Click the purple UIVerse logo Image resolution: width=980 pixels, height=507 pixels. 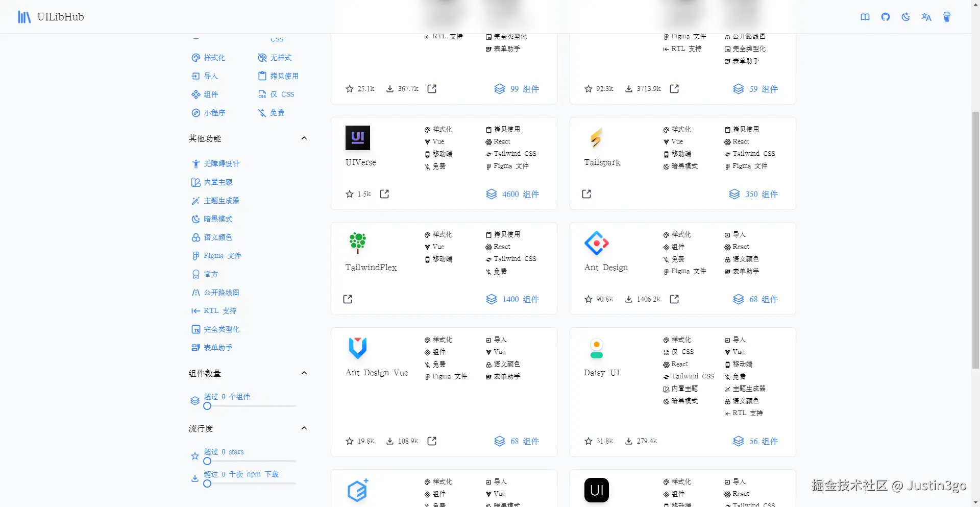358,138
